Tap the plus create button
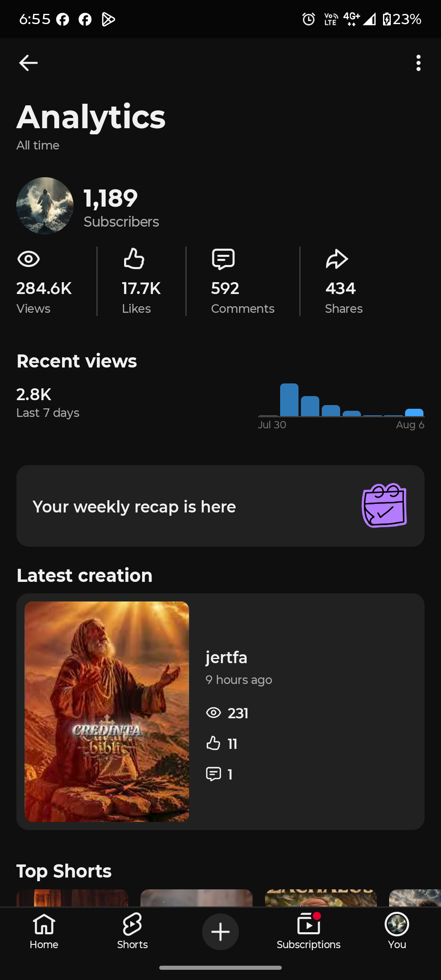Image resolution: width=441 pixels, height=980 pixels. click(x=220, y=932)
